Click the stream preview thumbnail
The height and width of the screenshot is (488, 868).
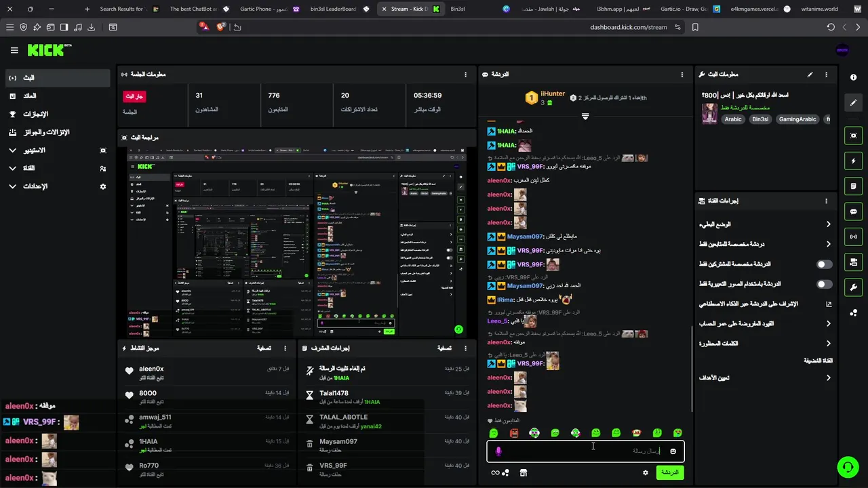(x=297, y=241)
